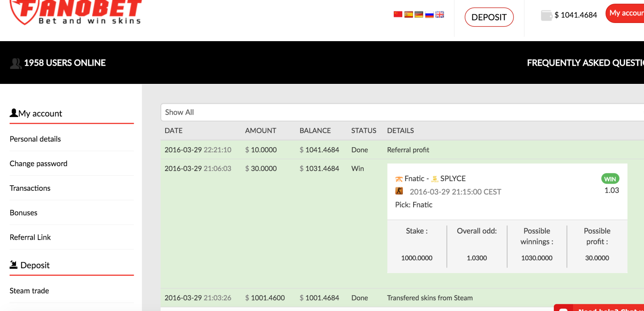Click the Possible profit value 30.0000
The height and width of the screenshot is (311, 644).
(x=597, y=258)
